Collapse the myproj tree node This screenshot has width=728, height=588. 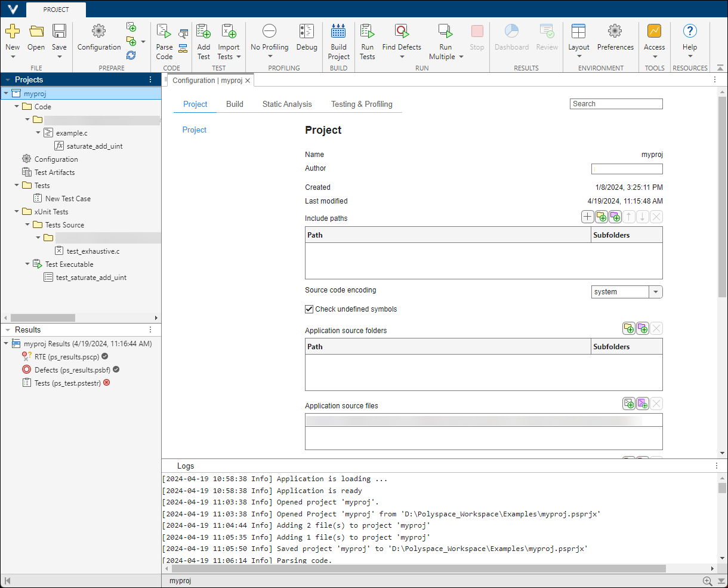[x=6, y=93]
